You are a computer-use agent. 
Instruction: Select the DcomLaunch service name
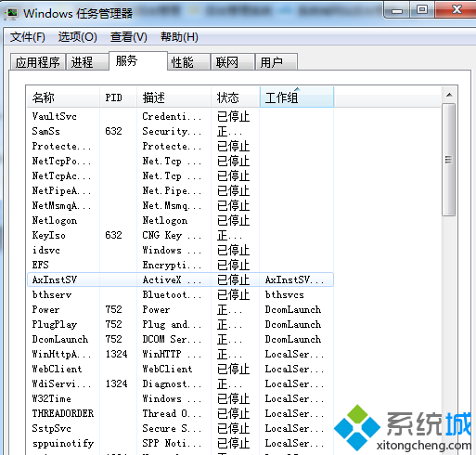pos(60,339)
